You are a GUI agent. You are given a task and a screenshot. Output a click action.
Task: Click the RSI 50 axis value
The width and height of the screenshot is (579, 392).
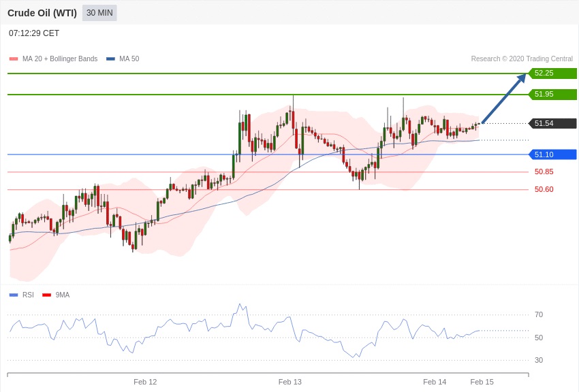(x=539, y=338)
